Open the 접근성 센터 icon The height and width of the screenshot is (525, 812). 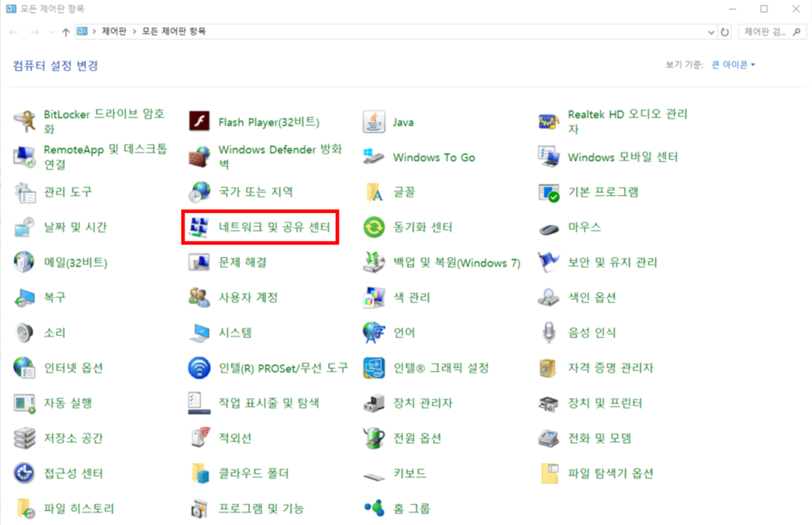pos(25,473)
